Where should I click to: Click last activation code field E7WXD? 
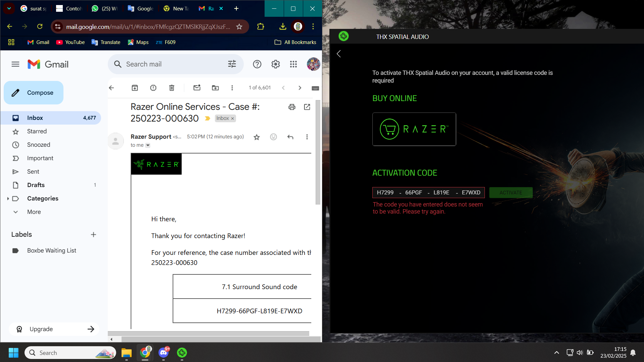(471, 193)
